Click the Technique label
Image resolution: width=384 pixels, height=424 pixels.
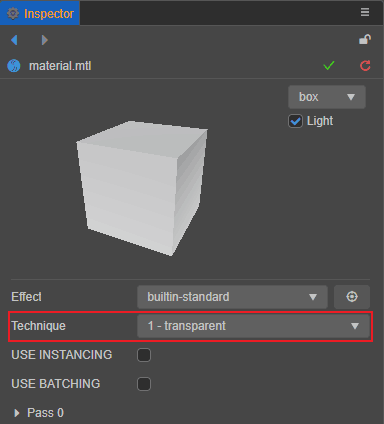(38, 326)
